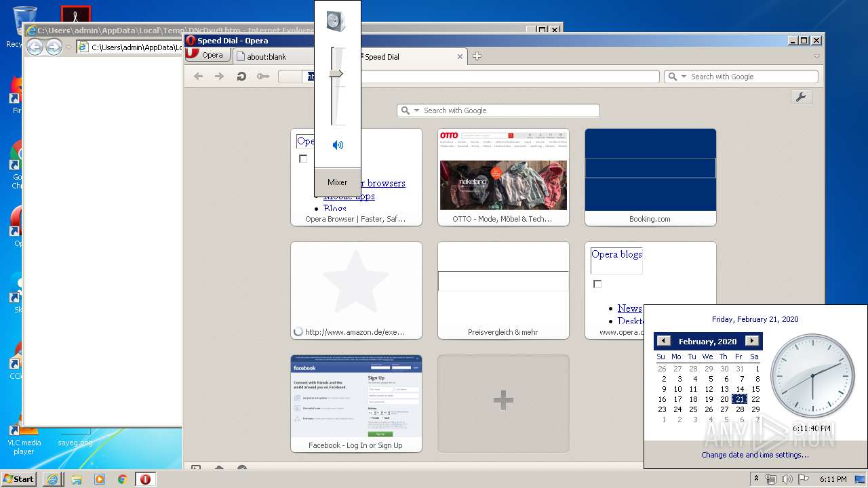Click the Internet Explorer forward button
The height and width of the screenshot is (488, 868).
coord(54,47)
